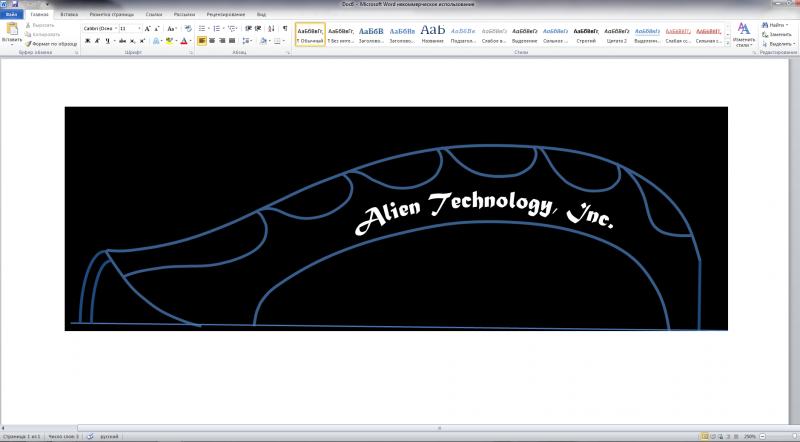Increase paragraph indent
The image size is (800, 442).
click(258, 29)
